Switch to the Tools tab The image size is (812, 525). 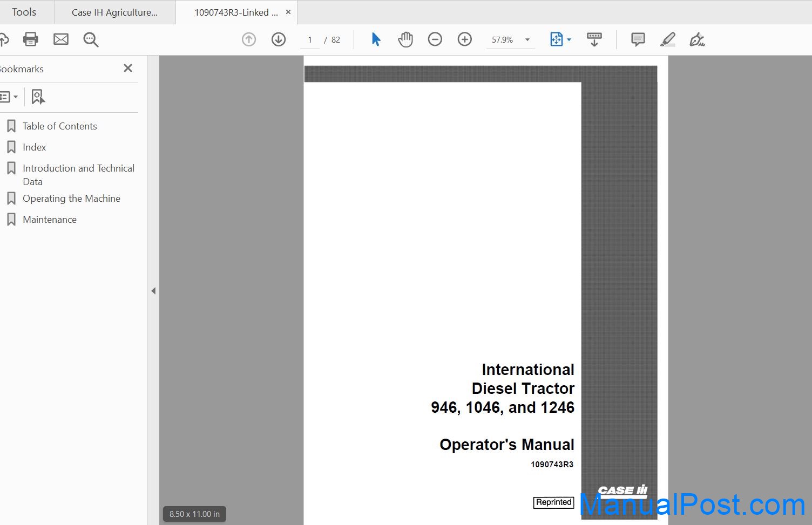pyautogui.click(x=24, y=12)
